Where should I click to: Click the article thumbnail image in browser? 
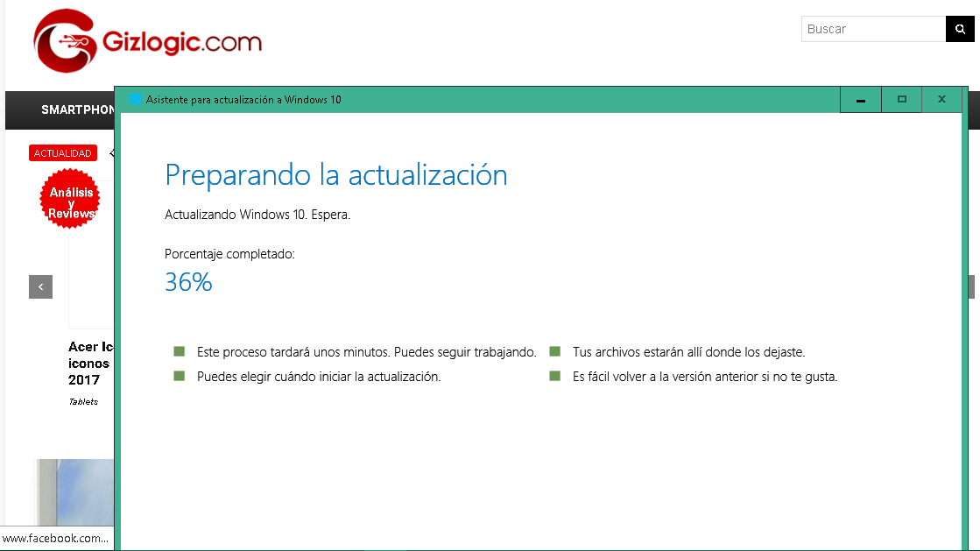75,492
